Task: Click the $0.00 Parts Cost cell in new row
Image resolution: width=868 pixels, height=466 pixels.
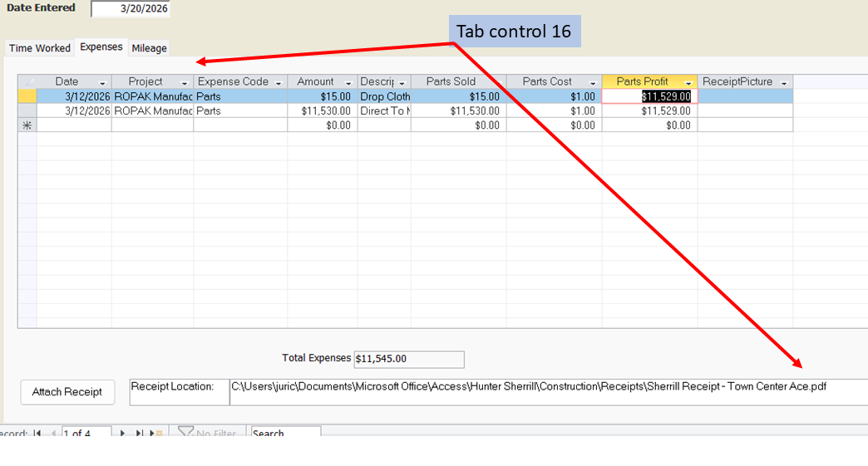Action: point(554,125)
